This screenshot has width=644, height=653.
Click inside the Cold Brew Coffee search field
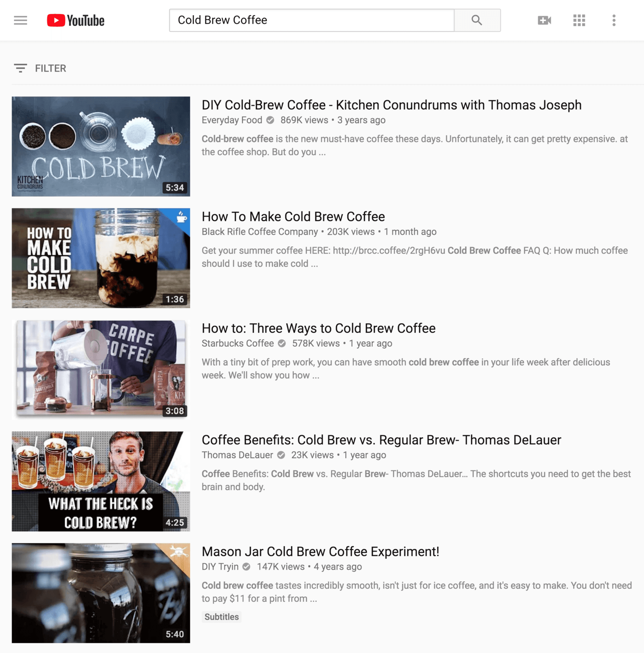point(312,20)
